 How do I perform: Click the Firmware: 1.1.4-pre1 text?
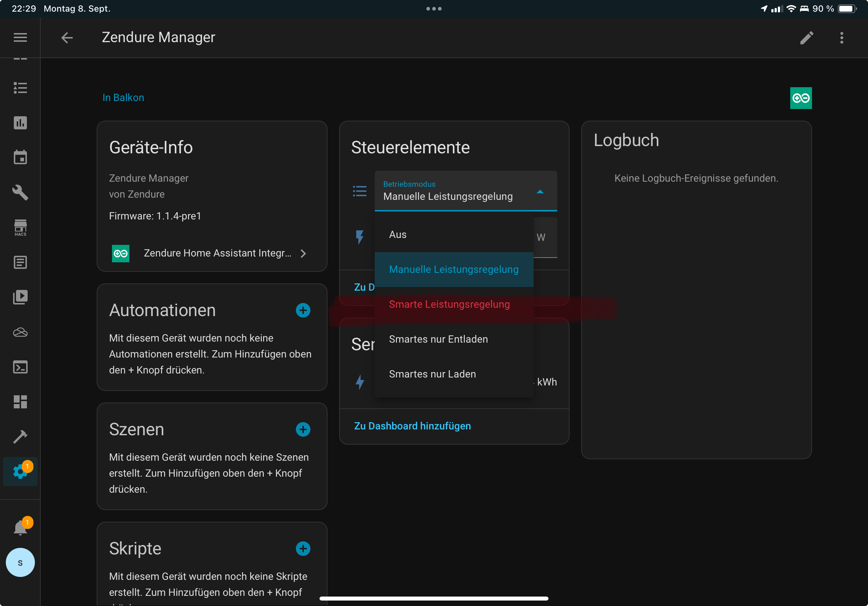[x=155, y=216]
